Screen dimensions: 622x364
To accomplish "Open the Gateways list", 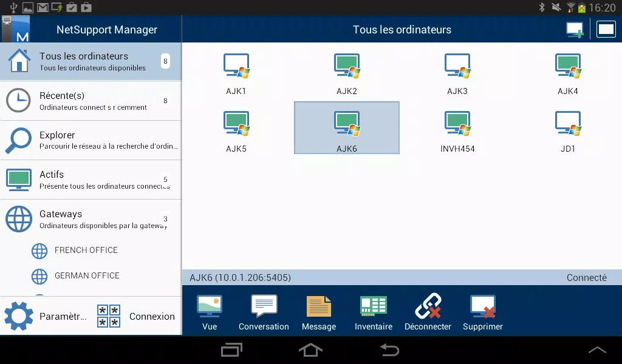I will pos(91,219).
